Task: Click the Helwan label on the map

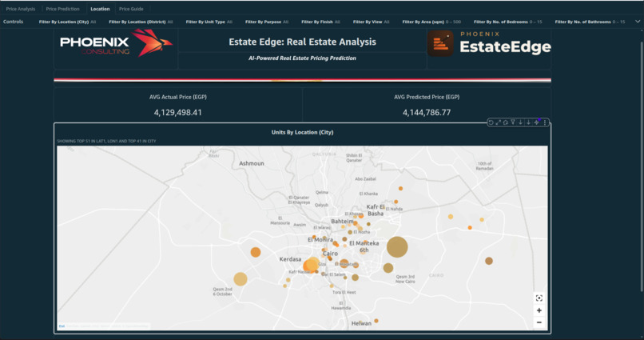Action: click(361, 323)
